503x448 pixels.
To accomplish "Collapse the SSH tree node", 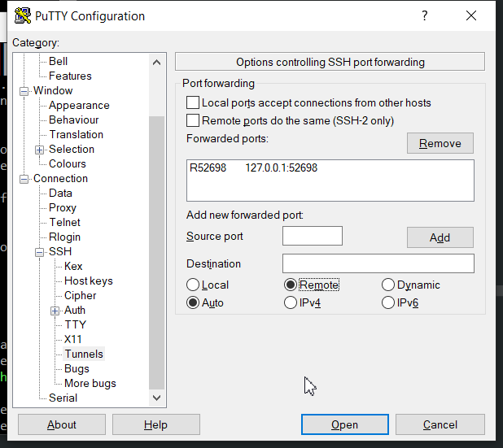I will 39,252.
